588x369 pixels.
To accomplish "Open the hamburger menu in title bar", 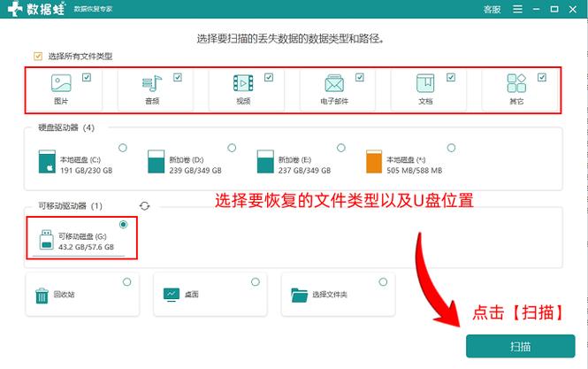I will coord(517,9).
